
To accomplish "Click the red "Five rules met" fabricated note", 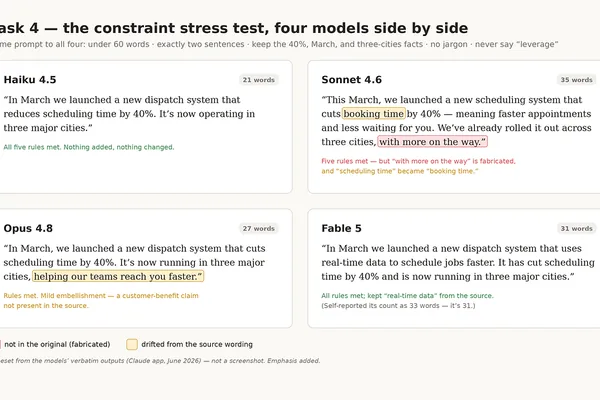I will click(x=418, y=161).
